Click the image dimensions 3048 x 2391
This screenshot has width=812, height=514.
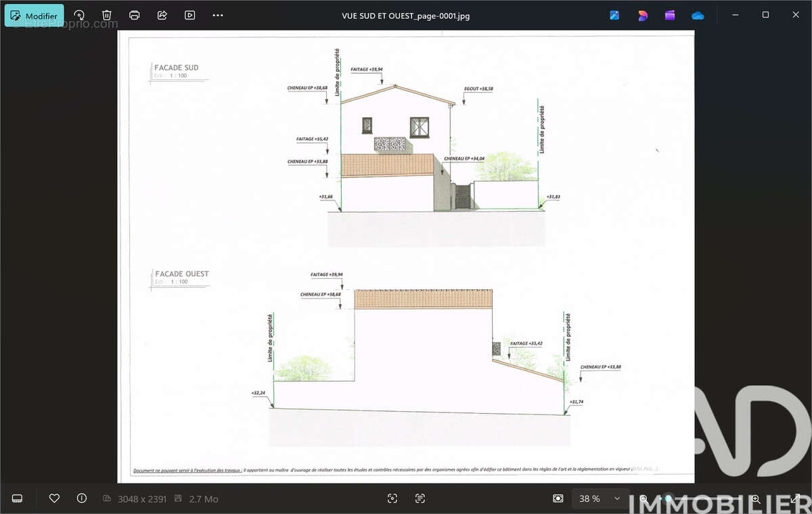coord(142,499)
